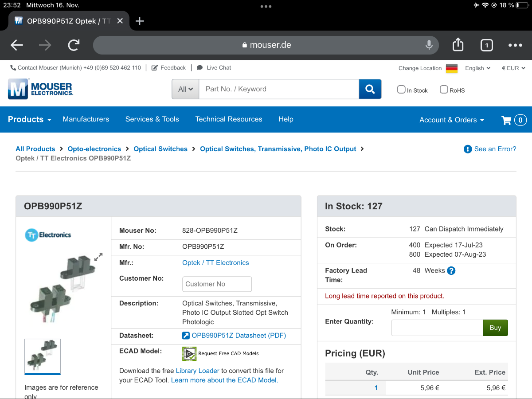
Task: Expand the Account & Orders menu
Action: pyautogui.click(x=452, y=120)
